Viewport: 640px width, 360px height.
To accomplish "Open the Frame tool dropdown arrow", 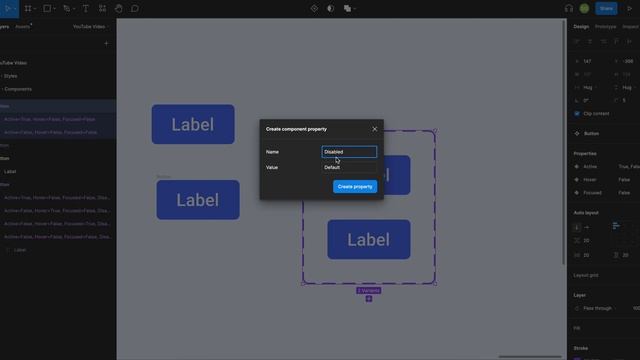I will [35, 9].
